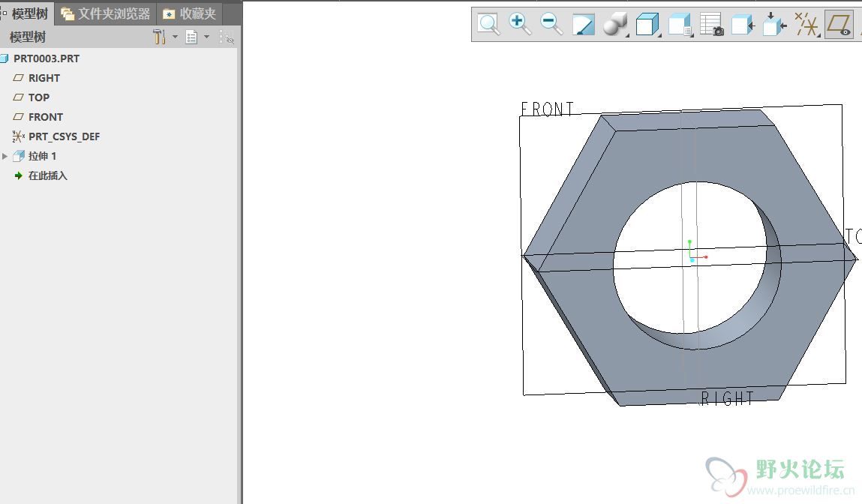The height and width of the screenshot is (504, 862).
Task: Open dropdown arrow beside the hammer settings icon
Action: (x=176, y=37)
